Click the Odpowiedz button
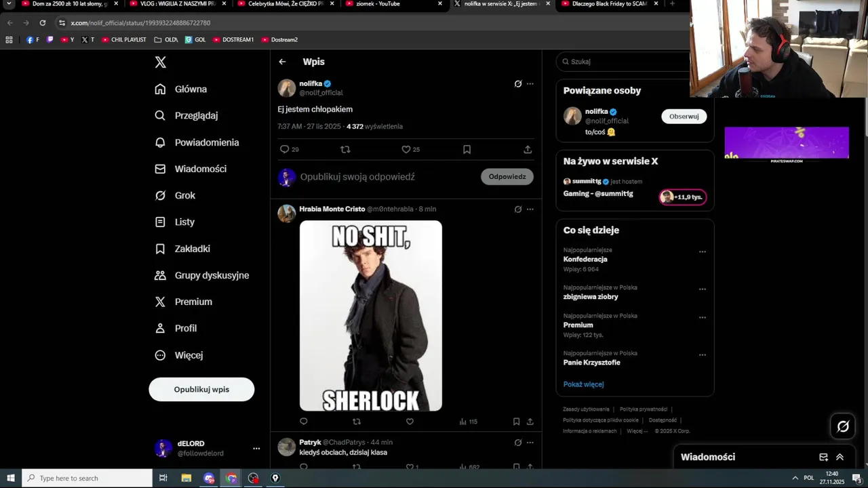The height and width of the screenshot is (488, 868). [x=507, y=177]
